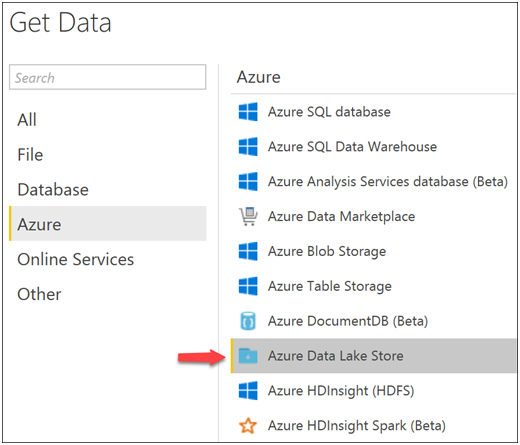Select the Azure Data Lake Store text
This screenshot has width=520, height=445.
click(336, 356)
